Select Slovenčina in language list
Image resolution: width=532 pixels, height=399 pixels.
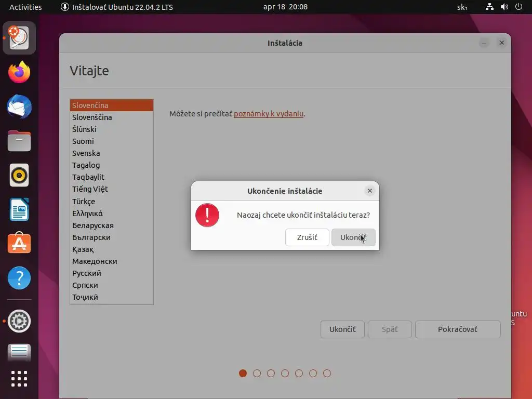click(112, 105)
